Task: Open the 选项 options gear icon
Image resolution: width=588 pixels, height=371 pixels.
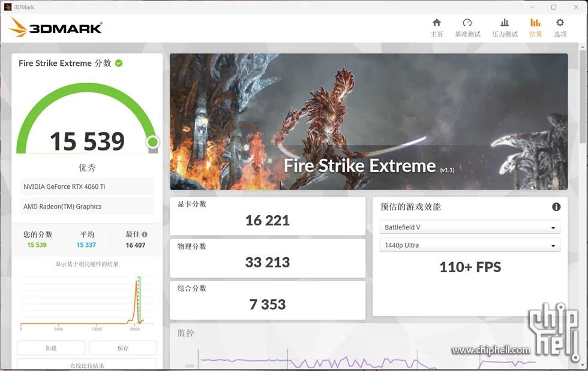Action: [x=560, y=23]
